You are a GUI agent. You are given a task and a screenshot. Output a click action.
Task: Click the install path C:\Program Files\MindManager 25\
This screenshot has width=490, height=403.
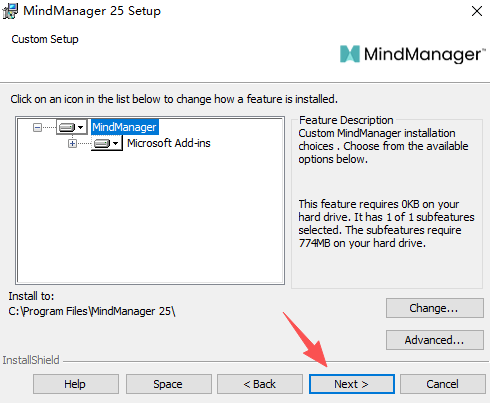[x=92, y=311]
